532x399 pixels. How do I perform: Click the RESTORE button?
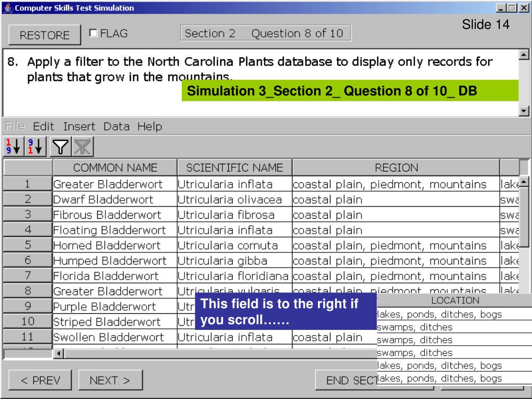[x=45, y=35]
